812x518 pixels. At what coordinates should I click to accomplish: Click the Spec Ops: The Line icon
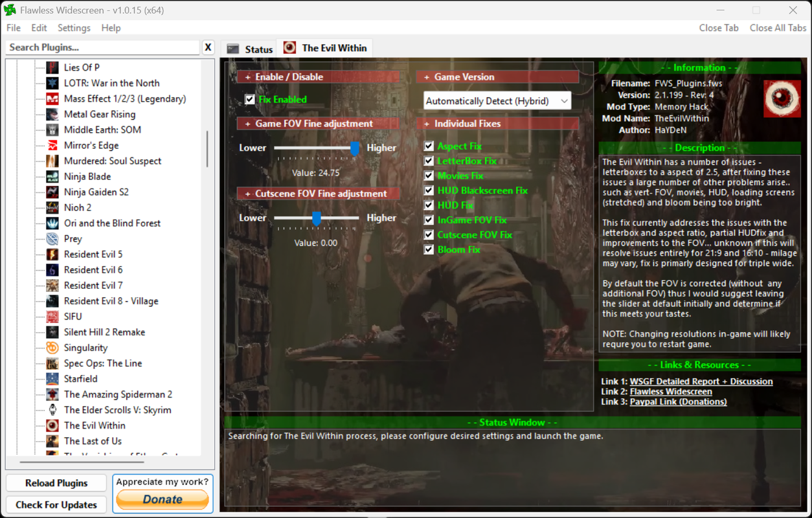52,363
